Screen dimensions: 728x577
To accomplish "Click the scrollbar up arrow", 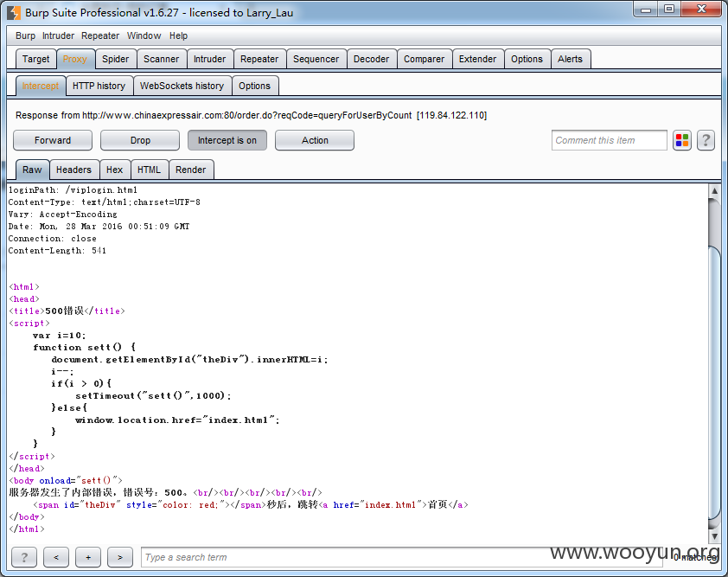I will tap(714, 191).
